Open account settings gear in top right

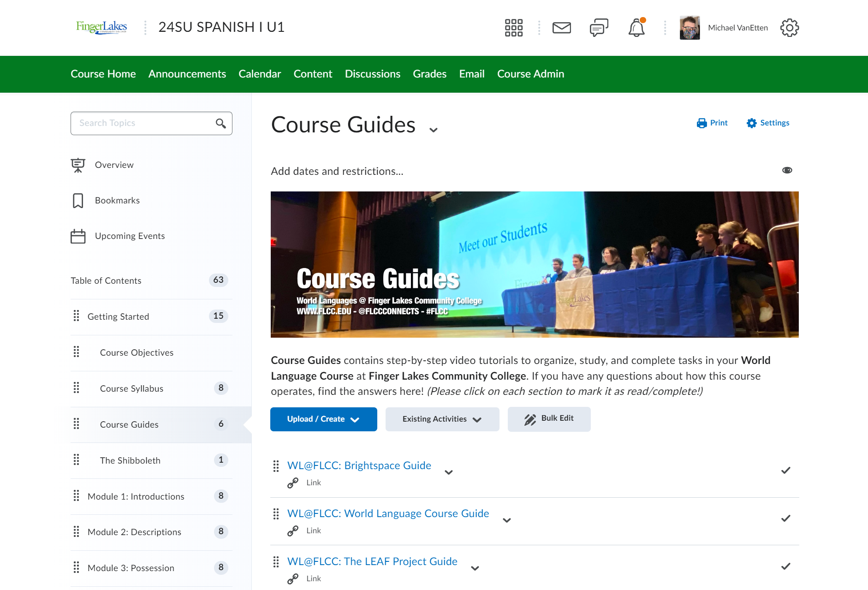(789, 28)
